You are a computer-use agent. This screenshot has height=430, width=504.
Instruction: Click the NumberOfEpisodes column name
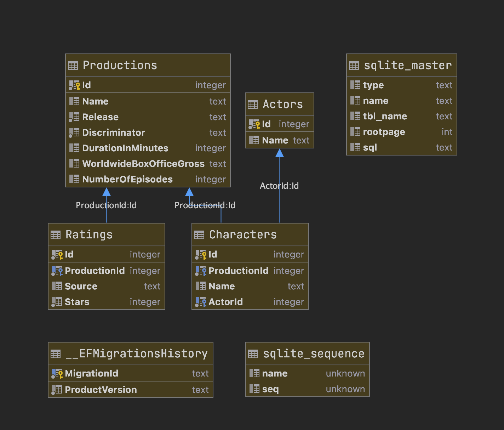(x=127, y=179)
